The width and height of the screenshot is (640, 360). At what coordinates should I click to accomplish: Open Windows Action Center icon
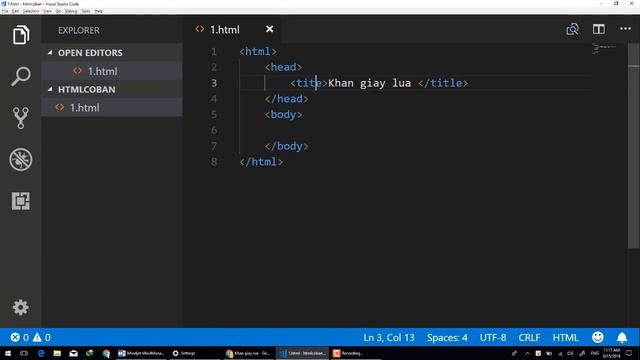[x=629, y=353]
